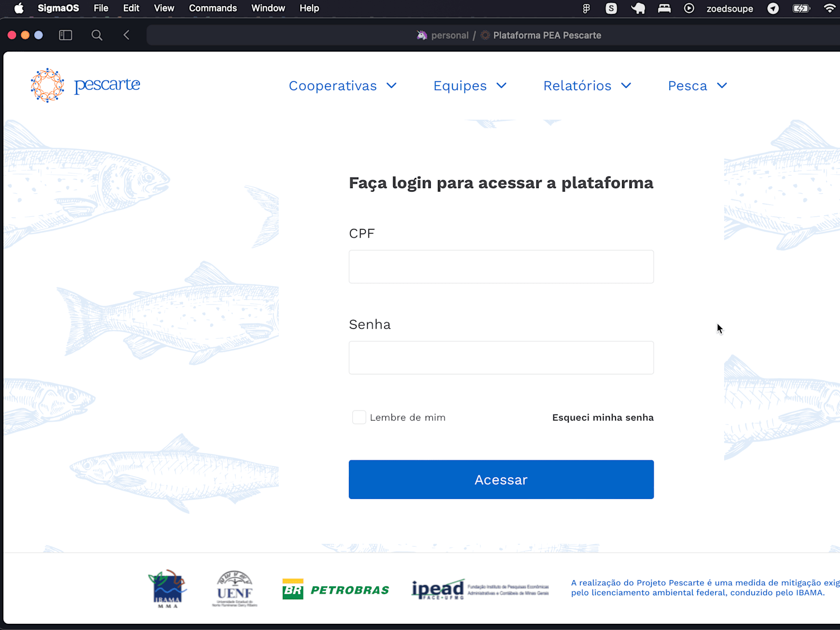Expand the Cooperativas dropdown menu
The image size is (840, 630).
343,86
